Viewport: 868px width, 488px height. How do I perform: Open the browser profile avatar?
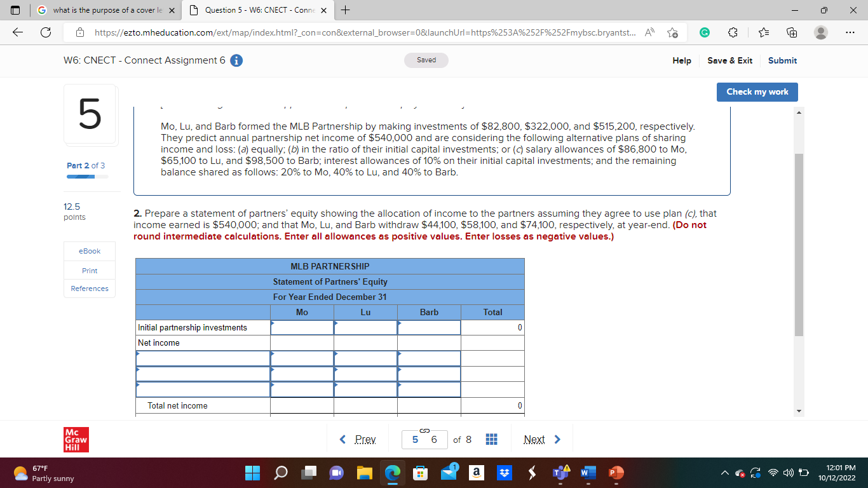(x=820, y=31)
